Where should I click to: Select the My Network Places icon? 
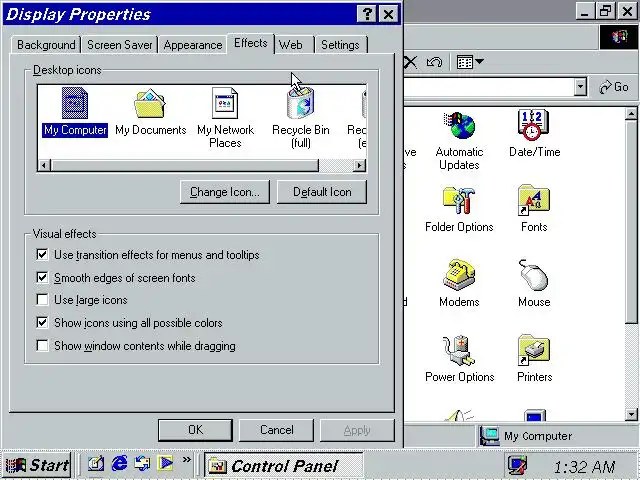[x=225, y=118]
